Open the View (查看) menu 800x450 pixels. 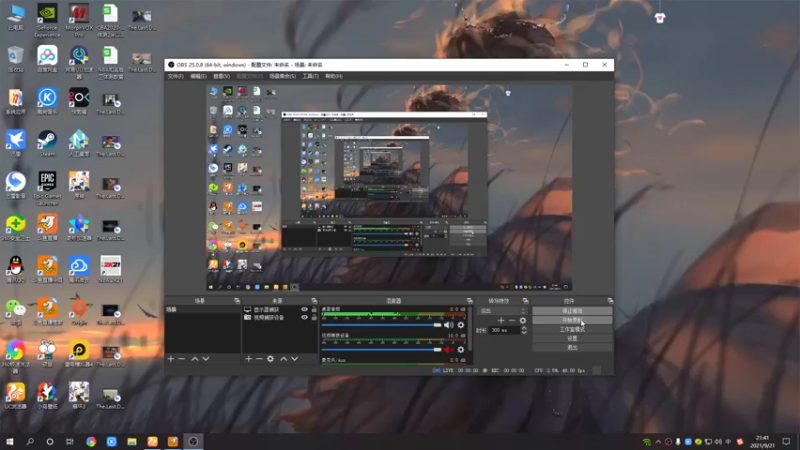(221, 76)
